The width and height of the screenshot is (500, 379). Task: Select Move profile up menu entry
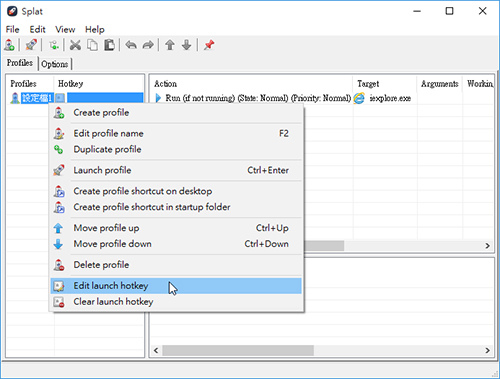coord(176,228)
